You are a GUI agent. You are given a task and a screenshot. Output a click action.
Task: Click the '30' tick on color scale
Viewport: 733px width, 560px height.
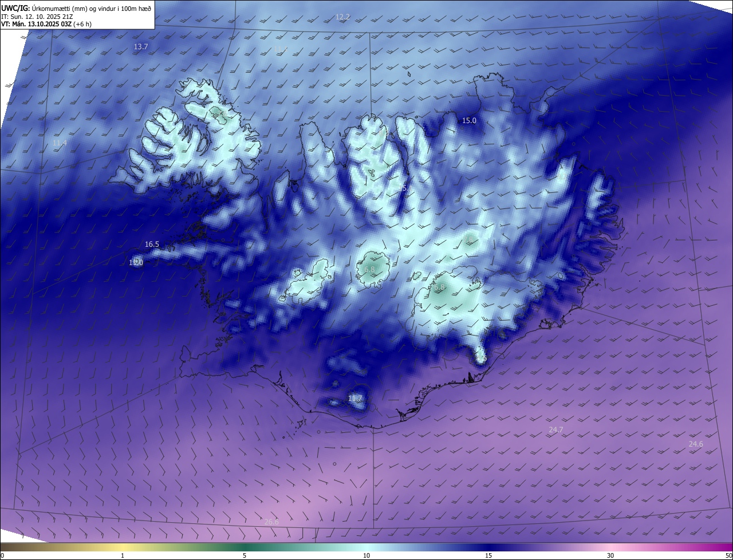pyautogui.click(x=610, y=555)
